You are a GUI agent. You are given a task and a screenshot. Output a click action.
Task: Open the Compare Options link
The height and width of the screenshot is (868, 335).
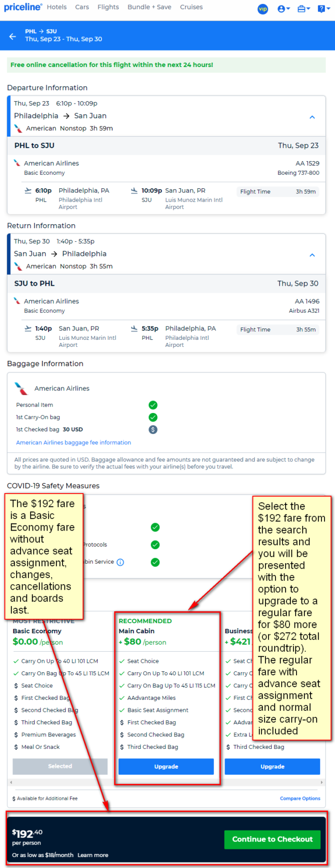(x=300, y=798)
